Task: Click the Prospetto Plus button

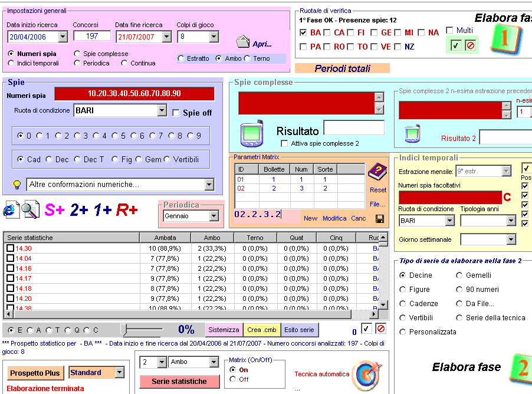Action: (35, 373)
